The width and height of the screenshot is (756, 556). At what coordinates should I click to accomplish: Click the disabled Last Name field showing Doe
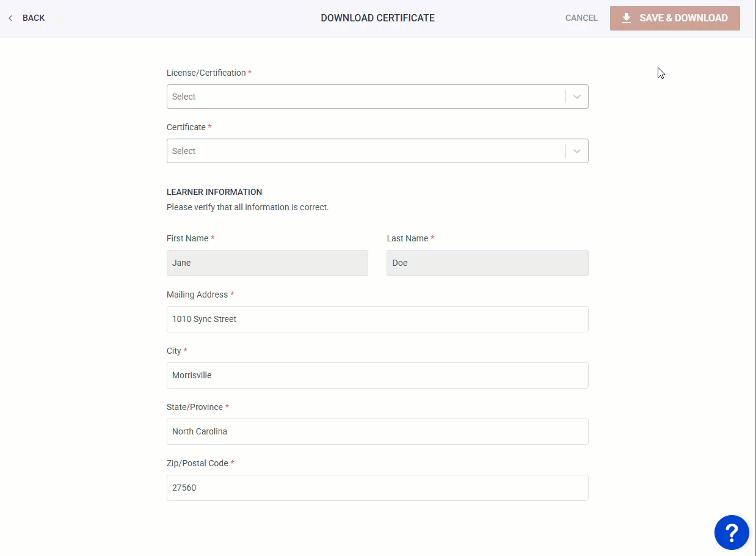[487, 263]
